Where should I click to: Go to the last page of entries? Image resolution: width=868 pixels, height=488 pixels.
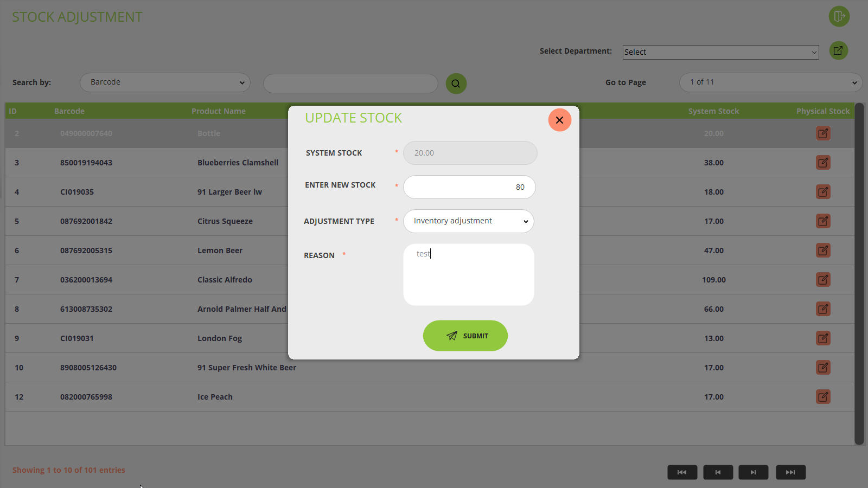coord(790,472)
